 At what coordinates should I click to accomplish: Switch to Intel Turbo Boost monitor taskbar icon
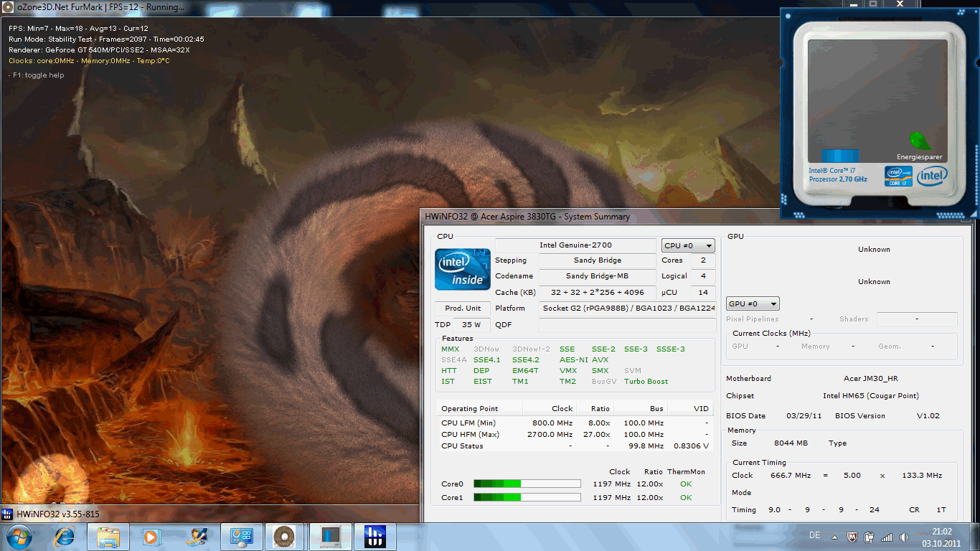[x=331, y=536]
